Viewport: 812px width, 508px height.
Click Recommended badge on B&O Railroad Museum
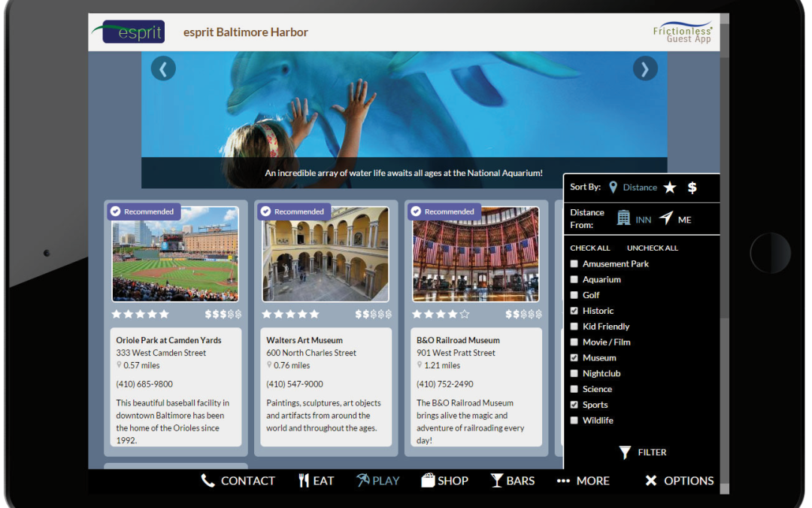click(444, 211)
